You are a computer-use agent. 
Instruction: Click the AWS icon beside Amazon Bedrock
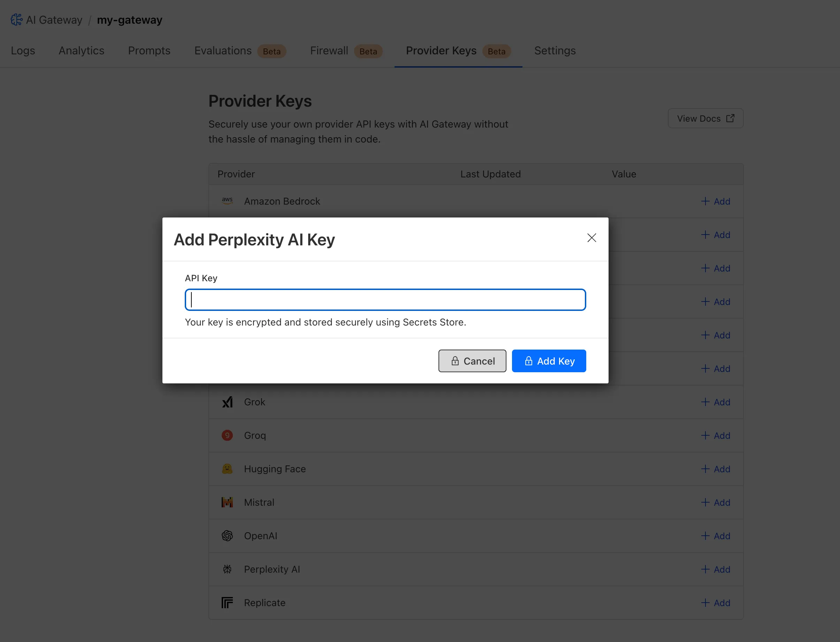pos(228,201)
